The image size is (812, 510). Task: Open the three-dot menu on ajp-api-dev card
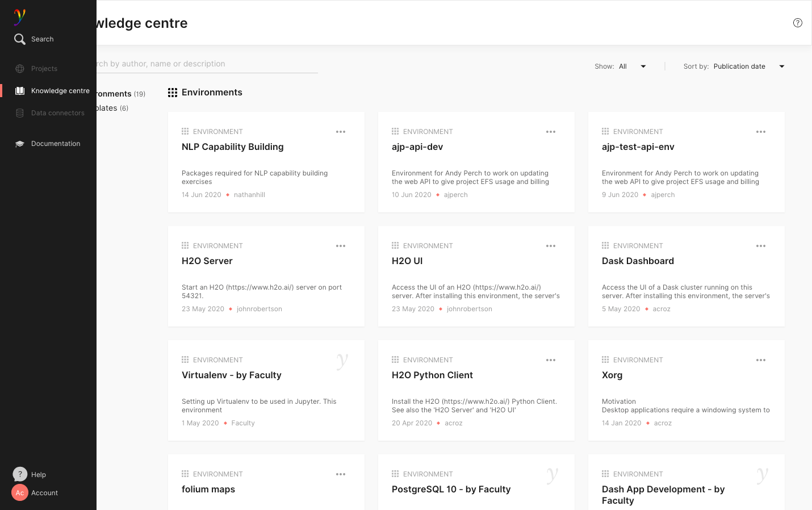tap(551, 132)
